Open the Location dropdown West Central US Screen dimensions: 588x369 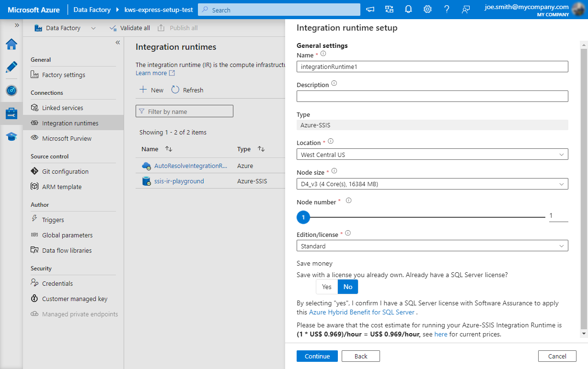click(x=432, y=155)
